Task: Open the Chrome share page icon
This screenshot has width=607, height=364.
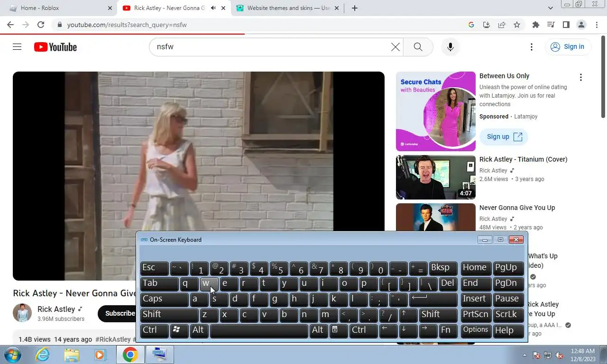Action: pyautogui.click(x=501, y=25)
